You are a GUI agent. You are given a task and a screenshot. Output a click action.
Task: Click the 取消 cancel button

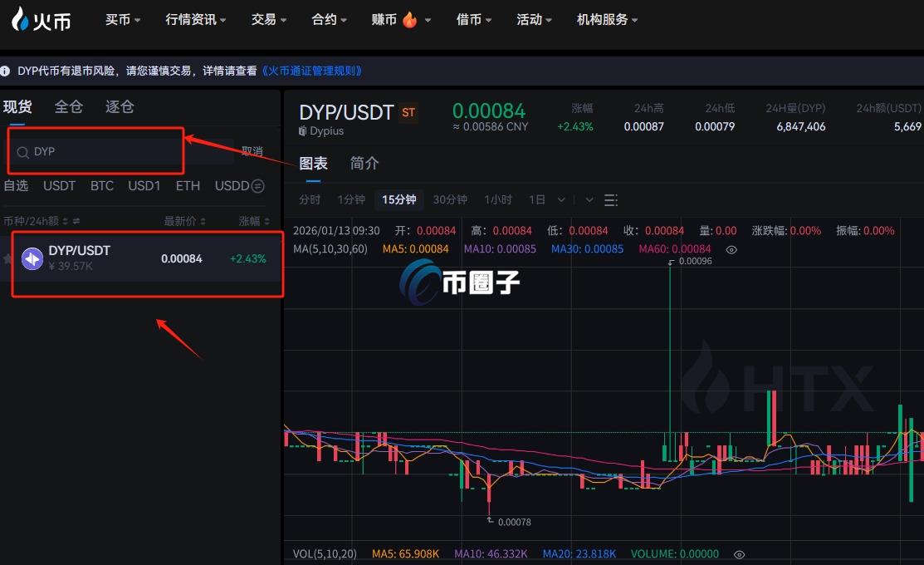252,150
